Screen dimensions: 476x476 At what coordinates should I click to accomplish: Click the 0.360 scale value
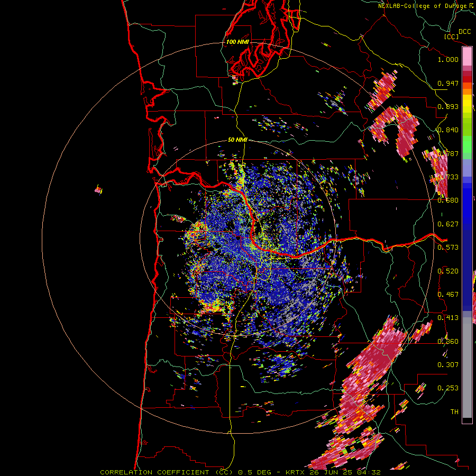click(448, 341)
